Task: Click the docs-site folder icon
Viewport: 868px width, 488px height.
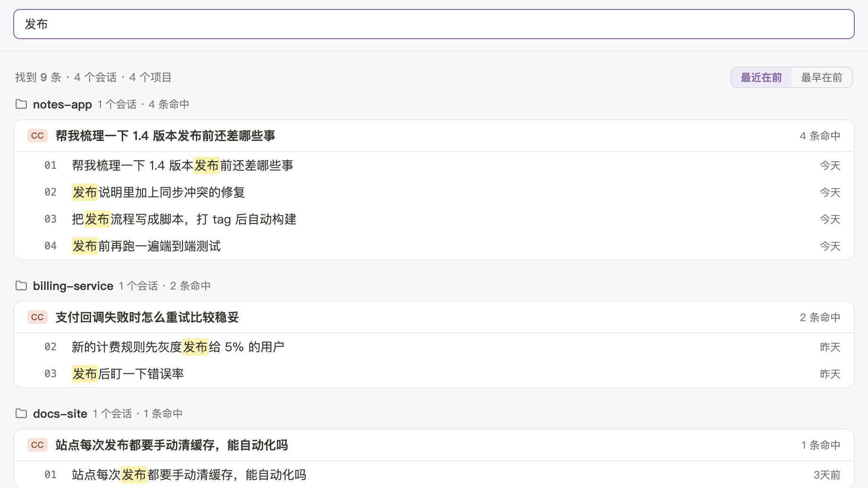Action: [21, 413]
